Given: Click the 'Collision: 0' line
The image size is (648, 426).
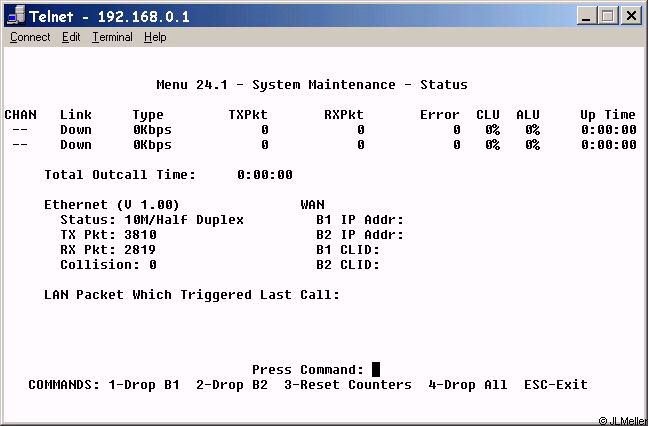Looking at the screenshot, I should [108, 264].
